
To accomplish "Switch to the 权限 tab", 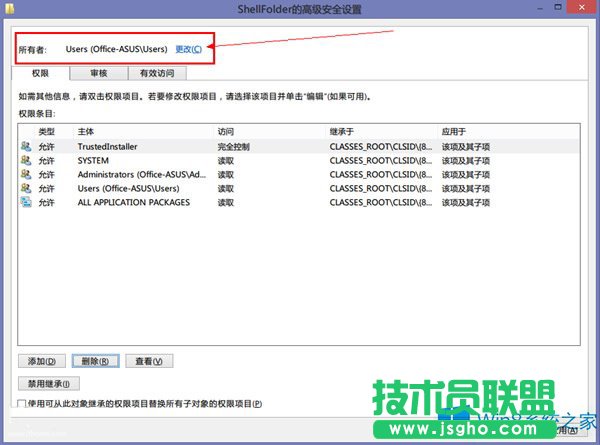I will pyautogui.click(x=41, y=73).
